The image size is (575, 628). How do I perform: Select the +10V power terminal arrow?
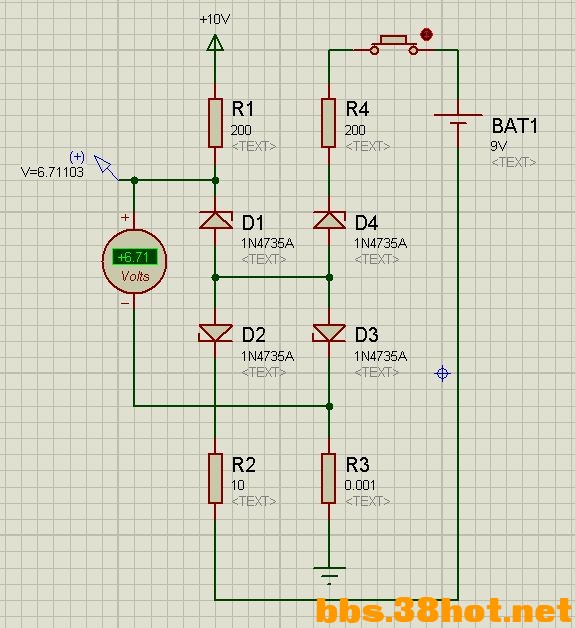coord(215,42)
